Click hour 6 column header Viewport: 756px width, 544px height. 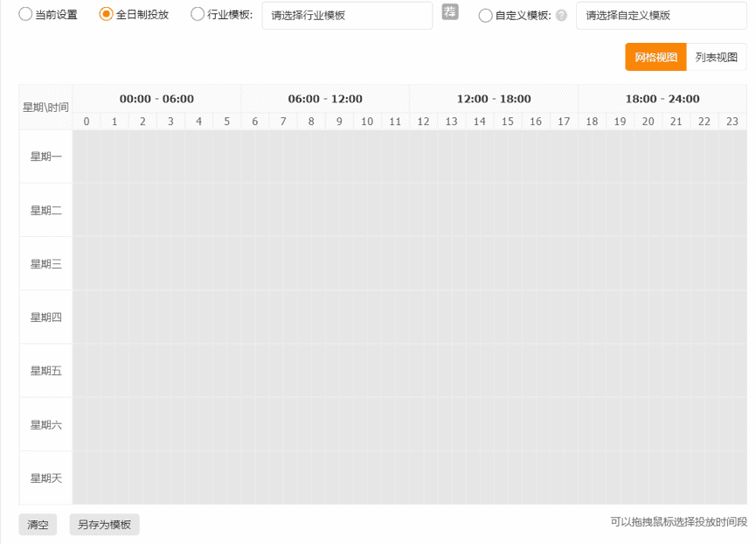pyautogui.click(x=255, y=121)
